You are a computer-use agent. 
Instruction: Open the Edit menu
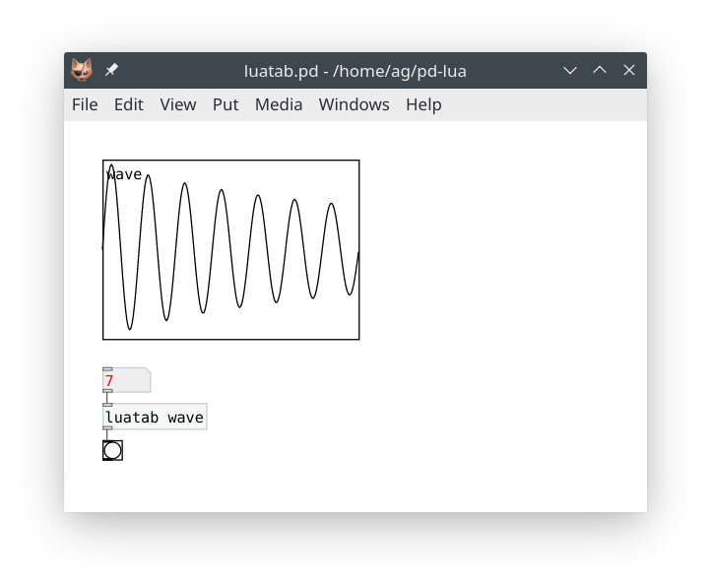(128, 104)
